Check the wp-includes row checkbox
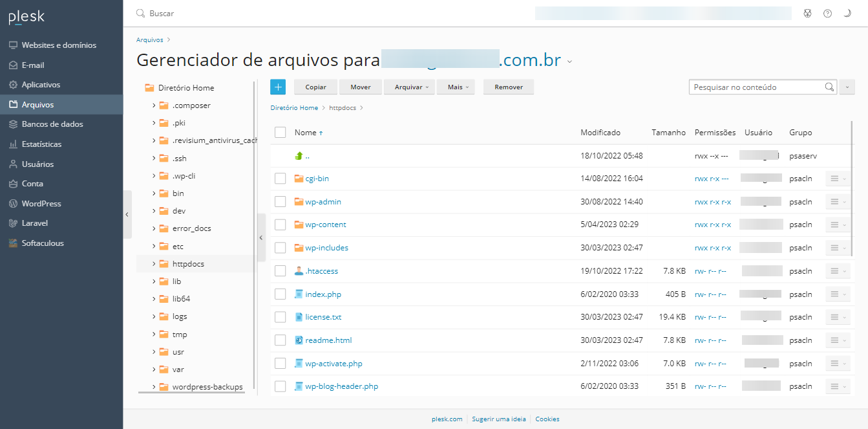 point(280,248)
